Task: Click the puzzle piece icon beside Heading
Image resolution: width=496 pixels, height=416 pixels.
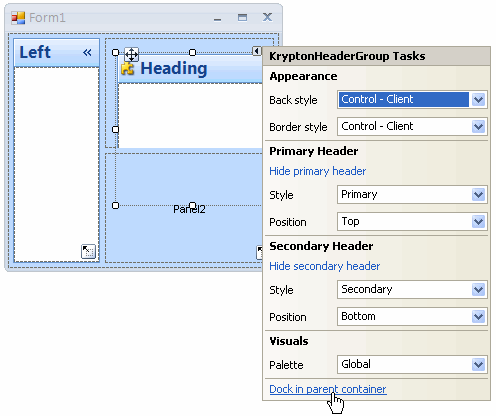Action: 128,68
